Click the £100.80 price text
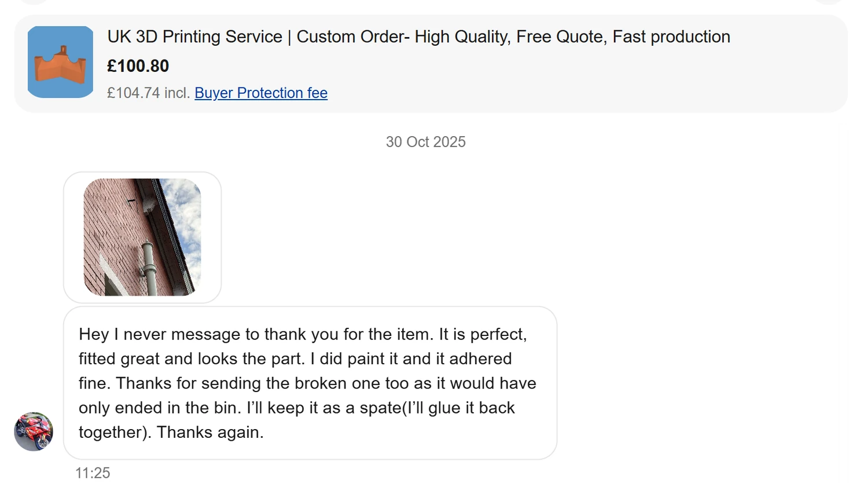Image resolution: width=868 pixels, height=483 pixels. [138, 66]
